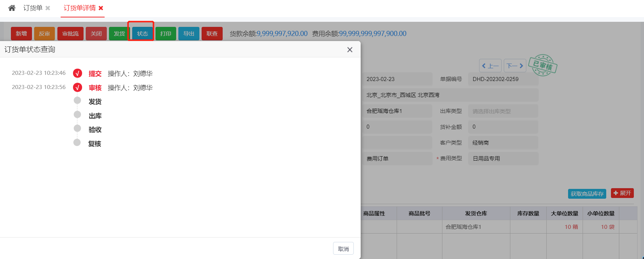The width and height of the screenshot is (644, 259).
Task: Go to previous order with 上一 button
Action: [490, 66]
